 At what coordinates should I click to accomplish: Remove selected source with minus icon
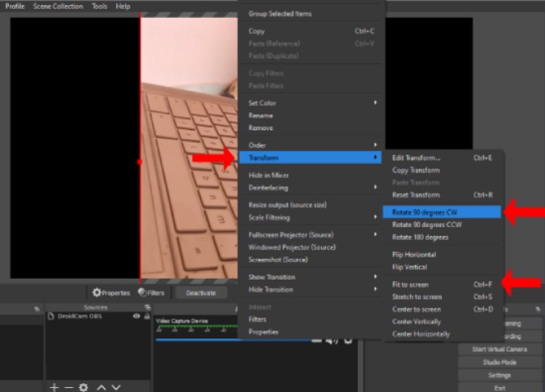(x=69, y=387)
